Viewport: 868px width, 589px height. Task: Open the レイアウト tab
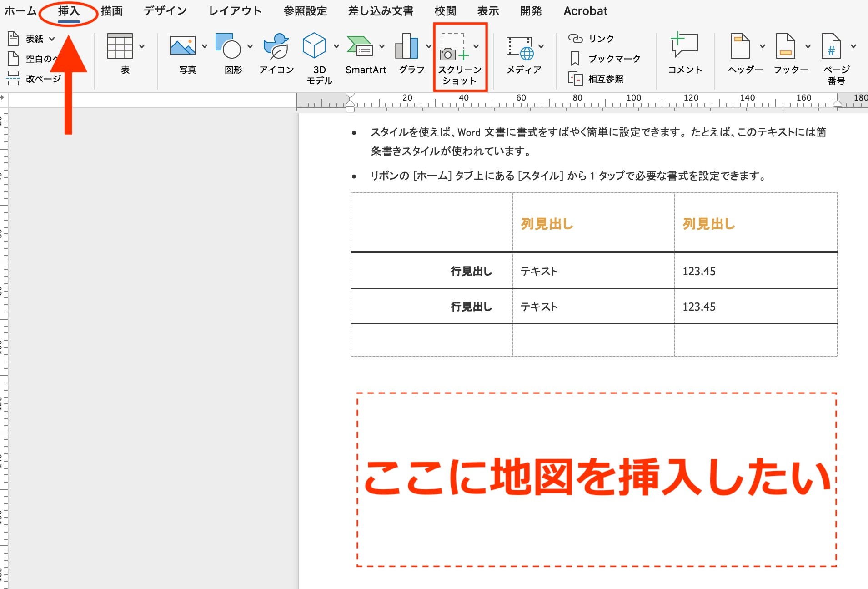235,11
